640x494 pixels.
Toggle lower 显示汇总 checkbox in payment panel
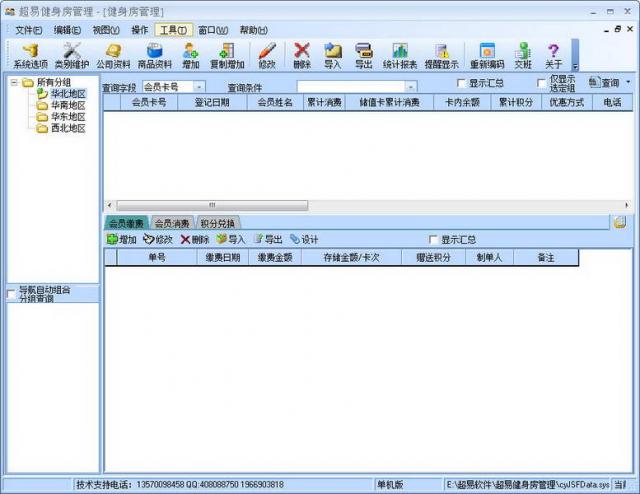(433, 239)
